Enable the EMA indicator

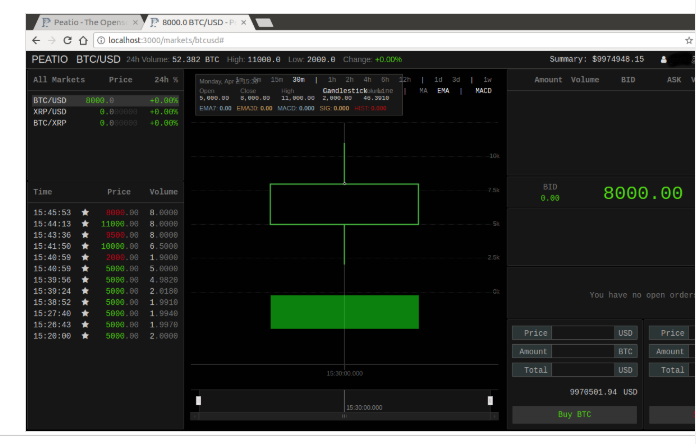(443, 91)
